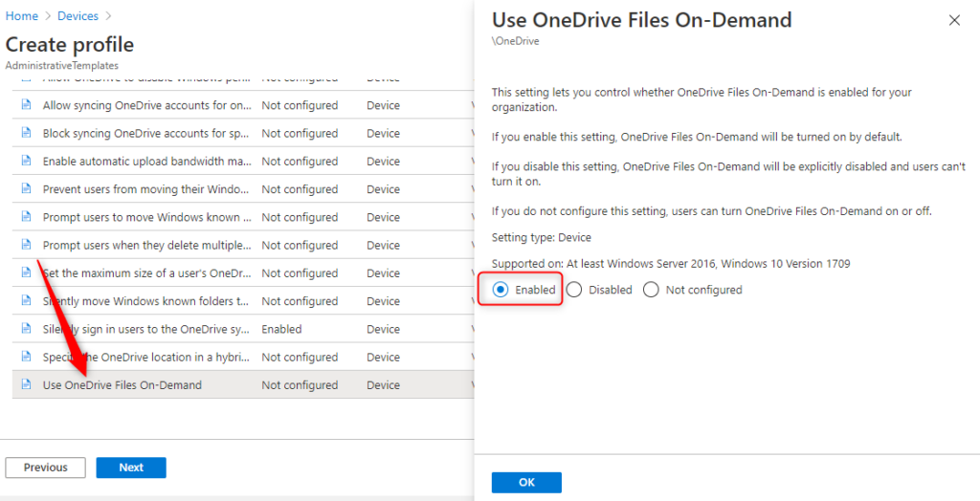Open the Devices breadcrumb link

[78, 16]
